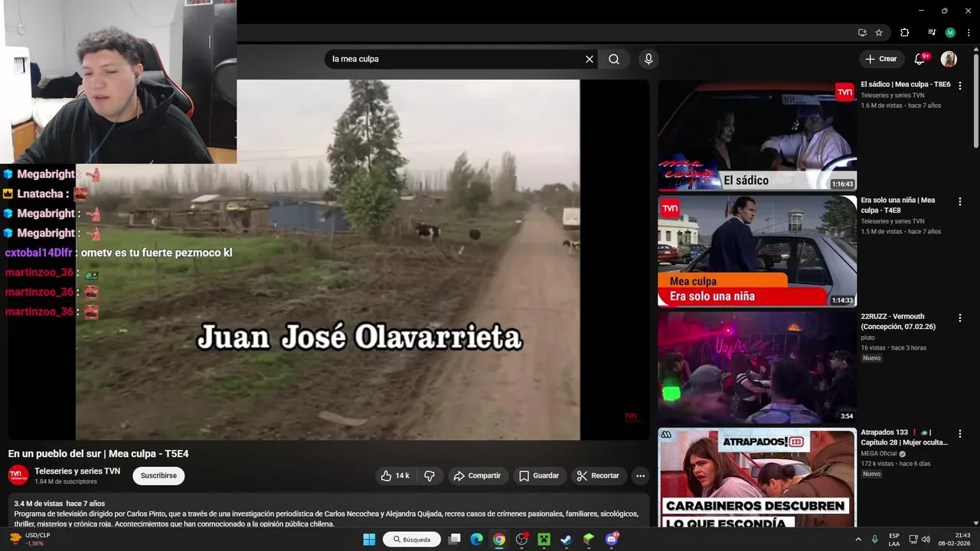The width and height of the screenshot is (980, 551).
Task: Click the magnifier search button
Action: coord(614,59)
